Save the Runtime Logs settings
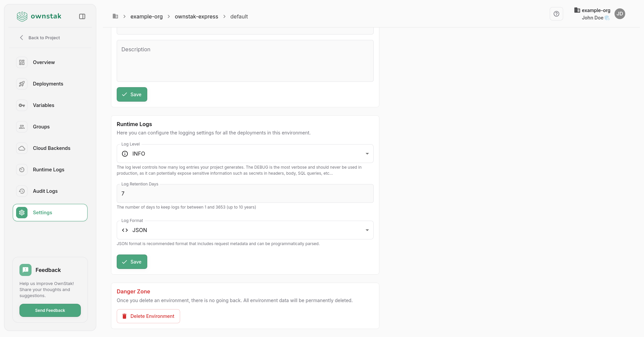Viewport: 644px width, 337px height. click(x=132, y=262)
